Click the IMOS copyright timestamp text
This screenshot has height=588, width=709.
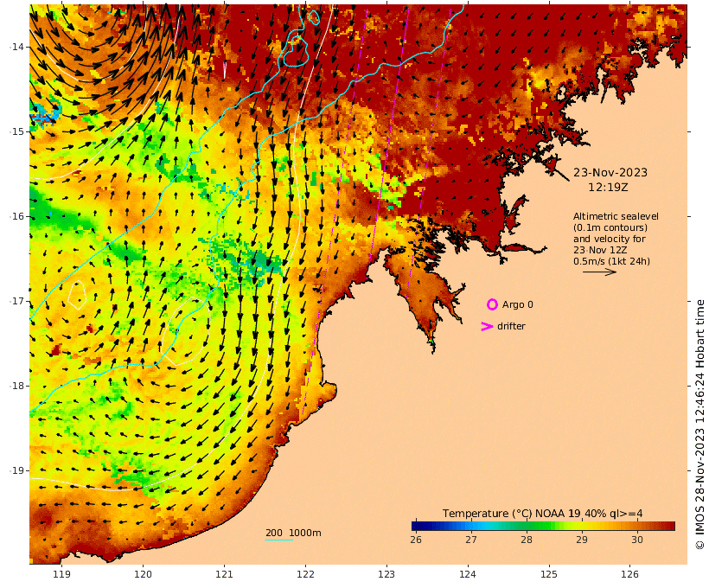tap(699, 425)
